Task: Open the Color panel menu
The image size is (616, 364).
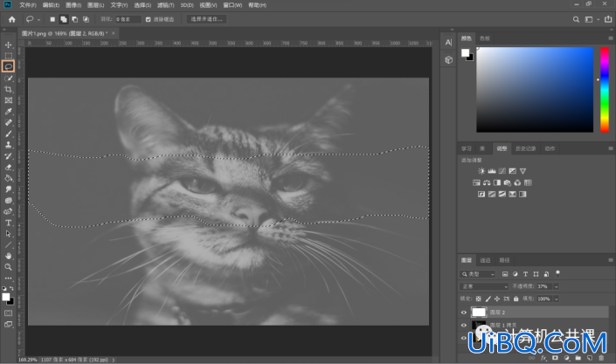Action: [x=611, y=38]
